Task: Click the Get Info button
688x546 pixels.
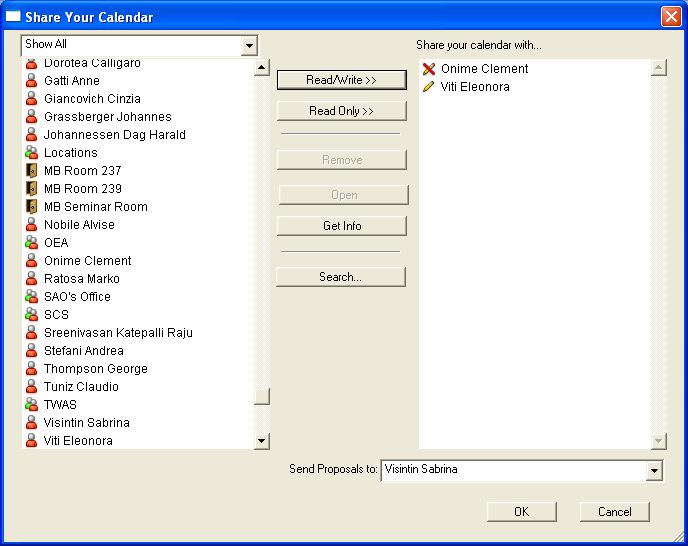Action: 342,226
